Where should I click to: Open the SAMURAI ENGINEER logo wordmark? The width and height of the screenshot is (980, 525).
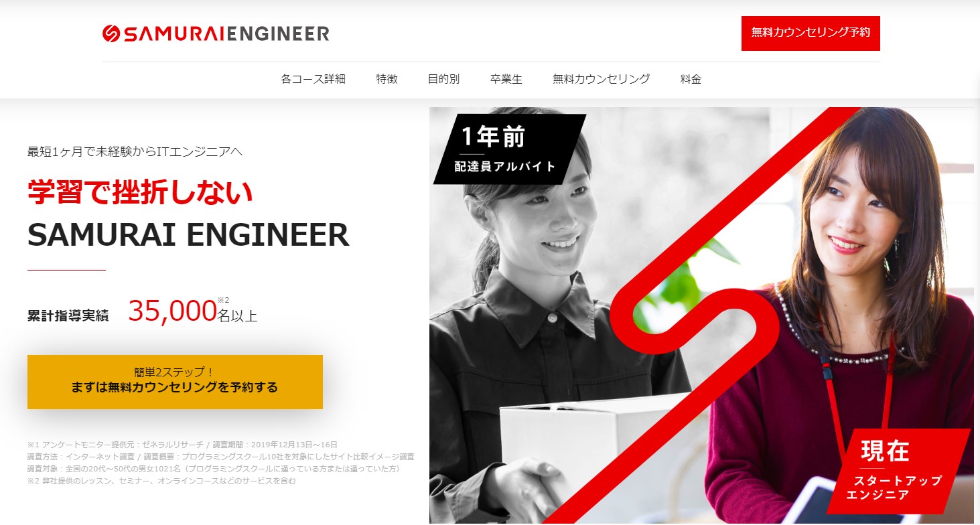226,33
